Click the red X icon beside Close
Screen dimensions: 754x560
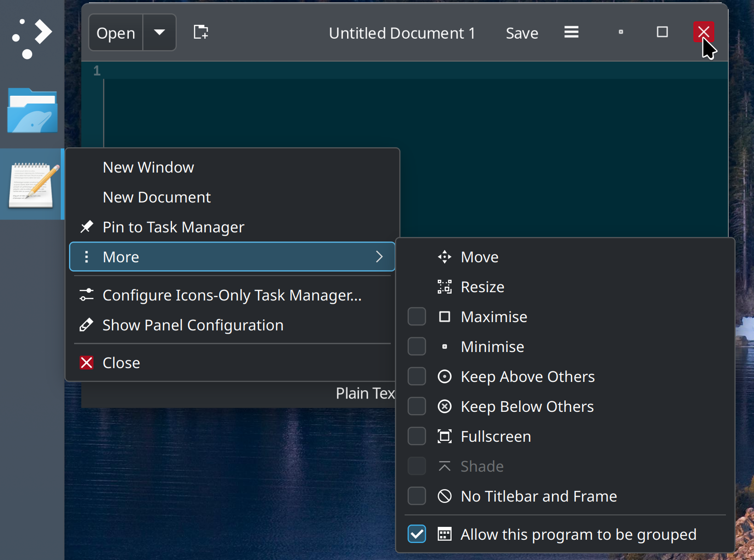tap(87, 363)
